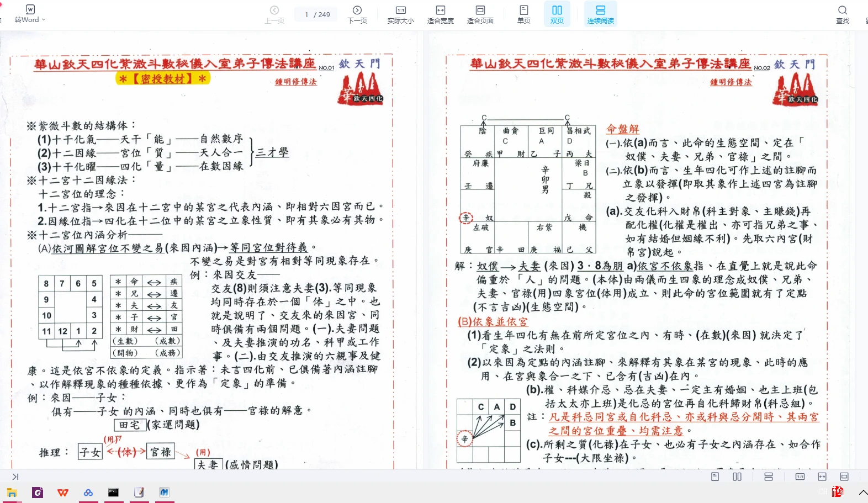Click NO.02 page label on right page
This screenshot has width=868, height=503.
(x=762, y=68)
